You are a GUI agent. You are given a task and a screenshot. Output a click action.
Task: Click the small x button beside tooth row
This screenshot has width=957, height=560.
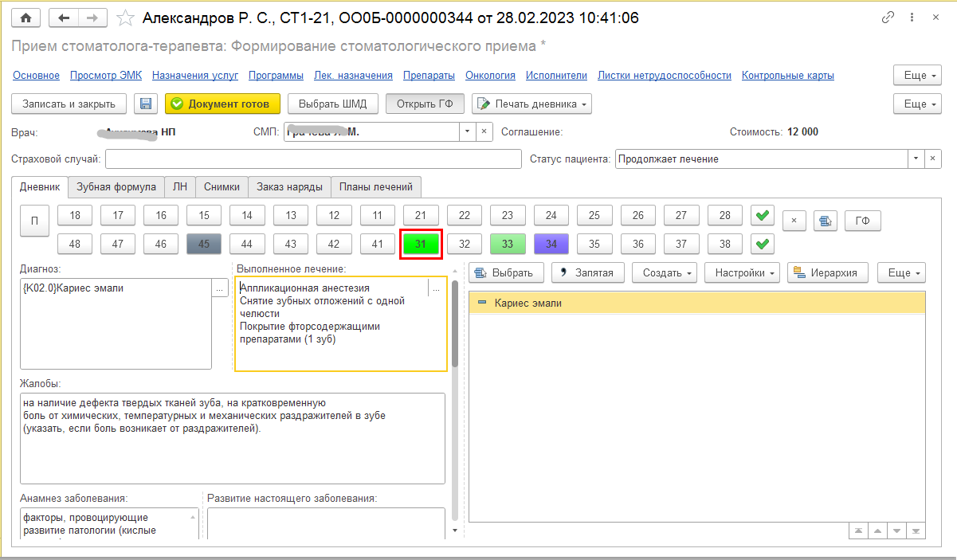point(794,221)
